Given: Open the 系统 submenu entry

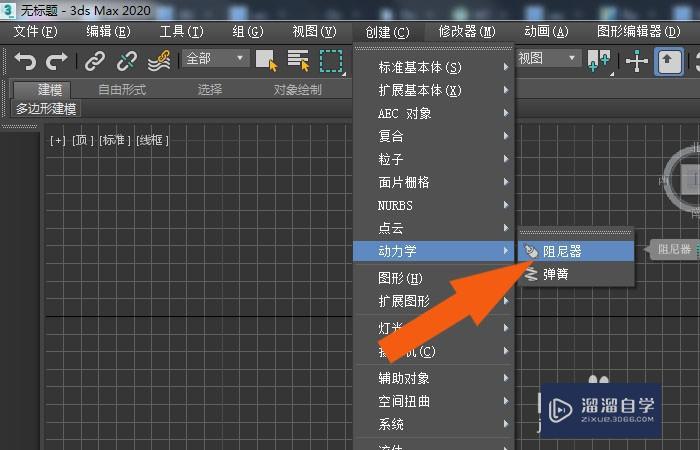Looking at the screenshot, I should click(433, 424).
